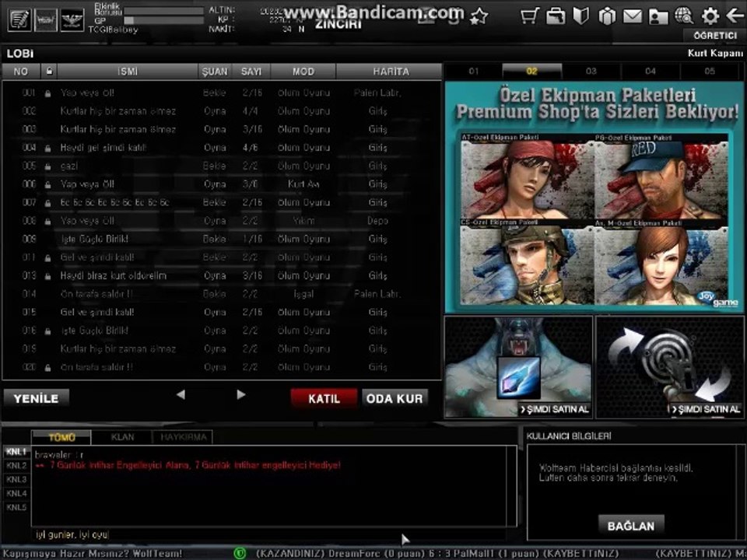
Task: Open the inventory briefcase icon
Action: click(556, 16)
